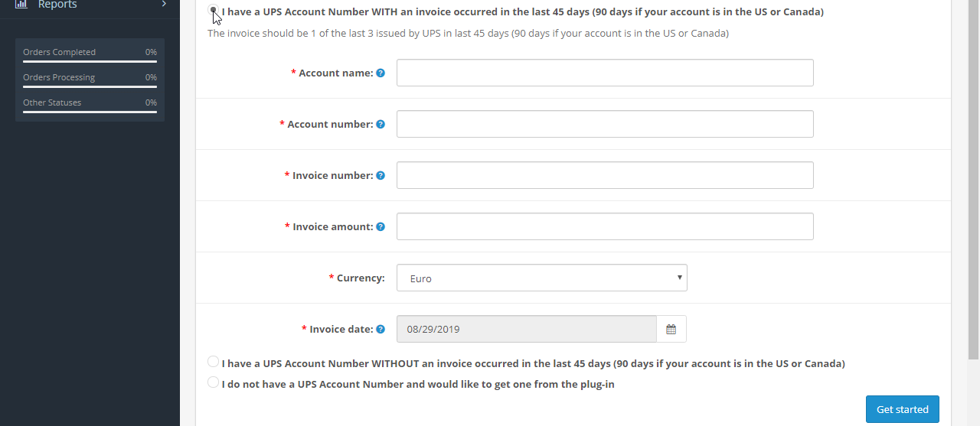
Task: Click the Invoice amount help icon
Action: 381,227
